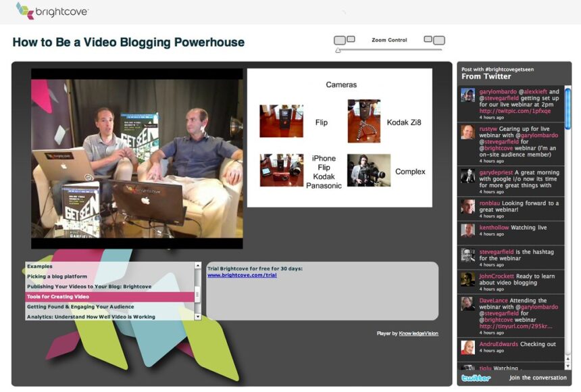The height and width of the screenshot is (392, 581).
Task: Open garydepriest's avatar in the Twitter feed
Action: 468,176
